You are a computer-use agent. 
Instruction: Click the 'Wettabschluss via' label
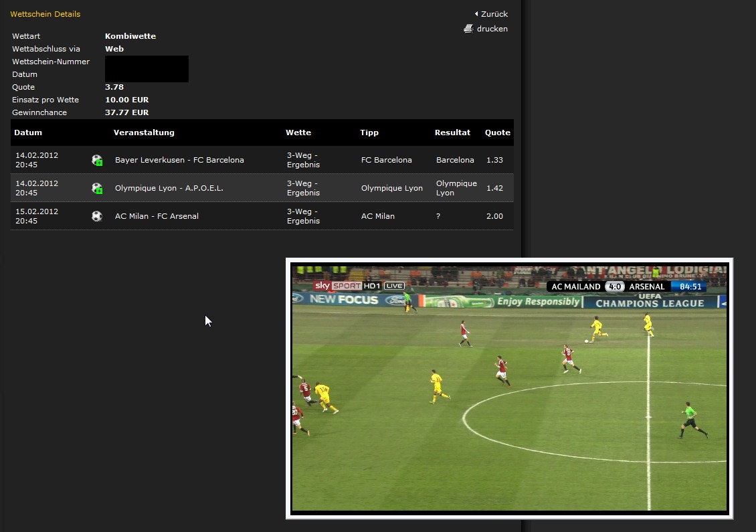click(x=45, y=49)
